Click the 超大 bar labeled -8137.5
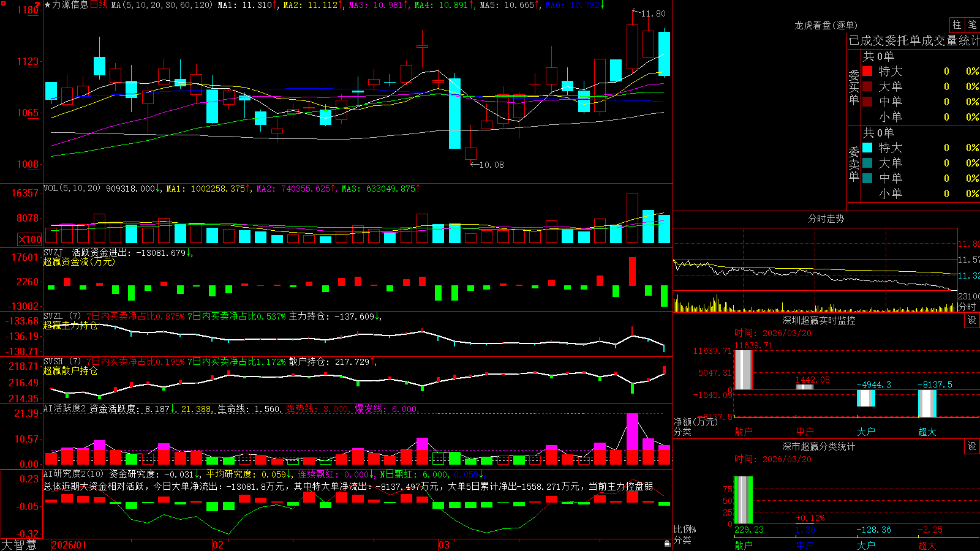980x551 pixels. point(927,403)
